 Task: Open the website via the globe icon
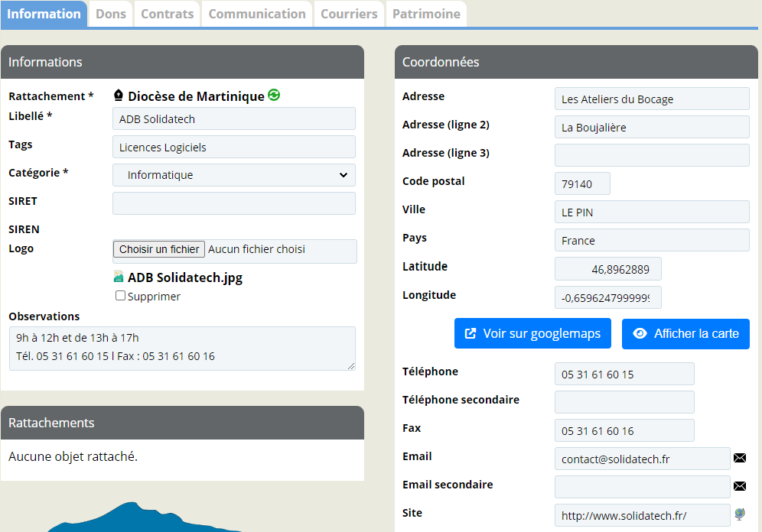pos(740,514)
